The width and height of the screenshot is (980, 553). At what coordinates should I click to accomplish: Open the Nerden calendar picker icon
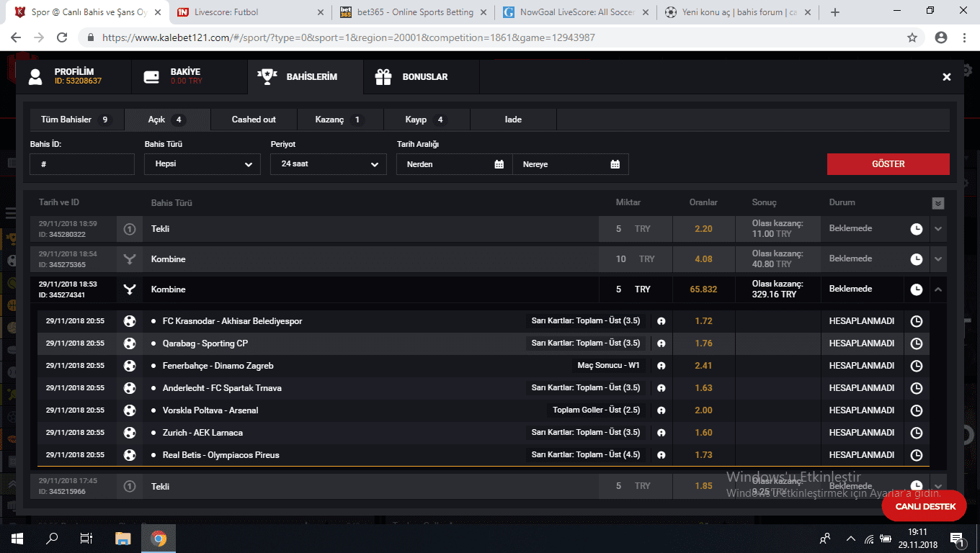(x=499, y=164)
